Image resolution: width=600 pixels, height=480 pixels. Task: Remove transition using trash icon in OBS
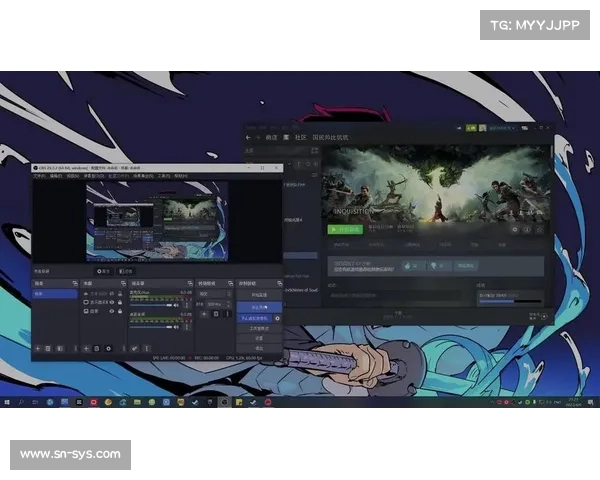click(x=216, y=314)
